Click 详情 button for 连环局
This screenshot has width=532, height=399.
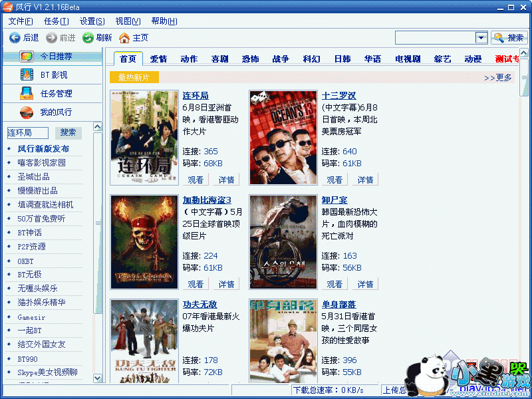(226, 180)
